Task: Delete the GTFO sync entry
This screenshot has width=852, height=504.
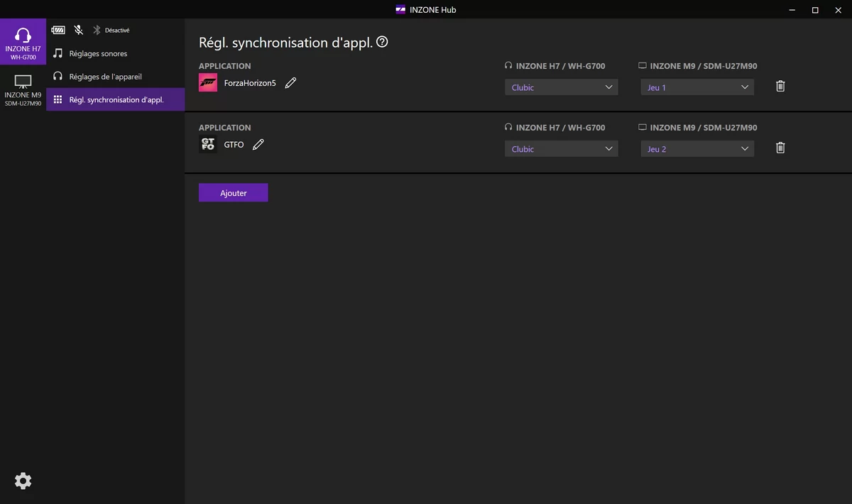Action: pyautogui.click(x=780, y=148)
